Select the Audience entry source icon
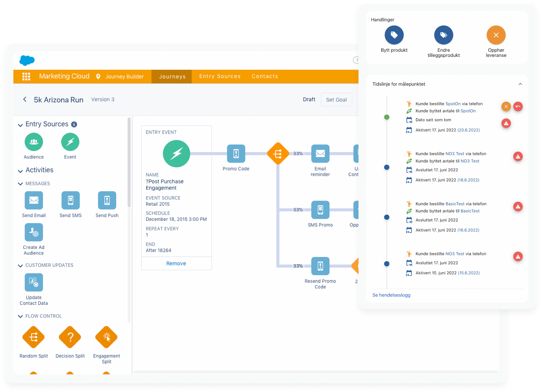Viewport: 542px width, 392px height. point(34,142)
